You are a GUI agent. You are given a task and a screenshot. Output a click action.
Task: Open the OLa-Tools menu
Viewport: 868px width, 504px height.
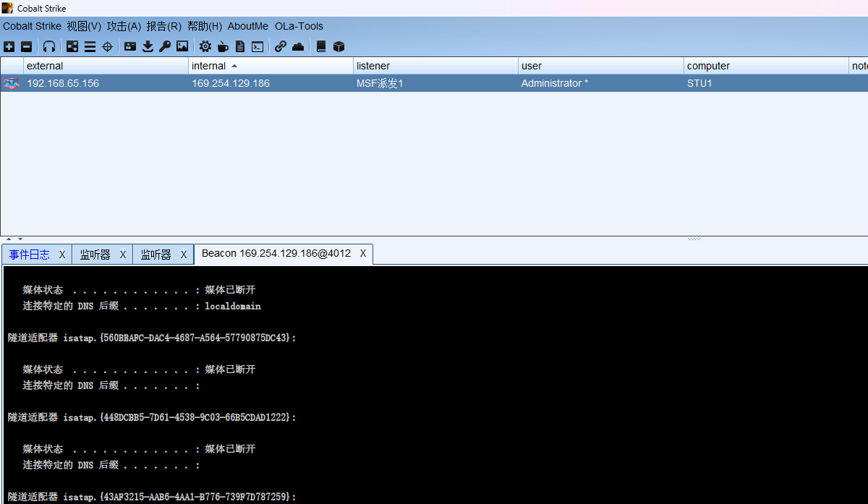(x=299, y=26)
